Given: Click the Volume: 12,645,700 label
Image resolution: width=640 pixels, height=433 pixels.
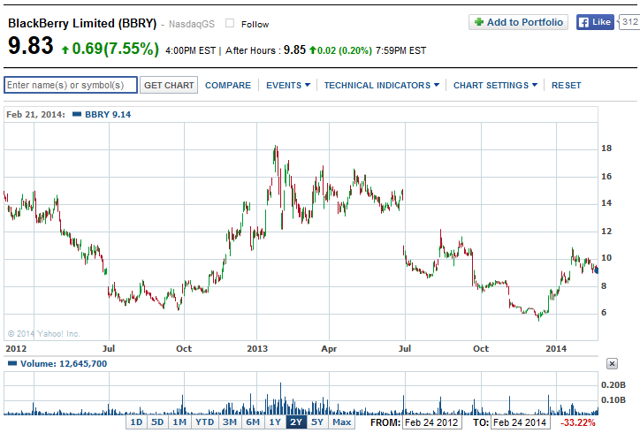Looking at the screenshot, I should pos(64,364).
